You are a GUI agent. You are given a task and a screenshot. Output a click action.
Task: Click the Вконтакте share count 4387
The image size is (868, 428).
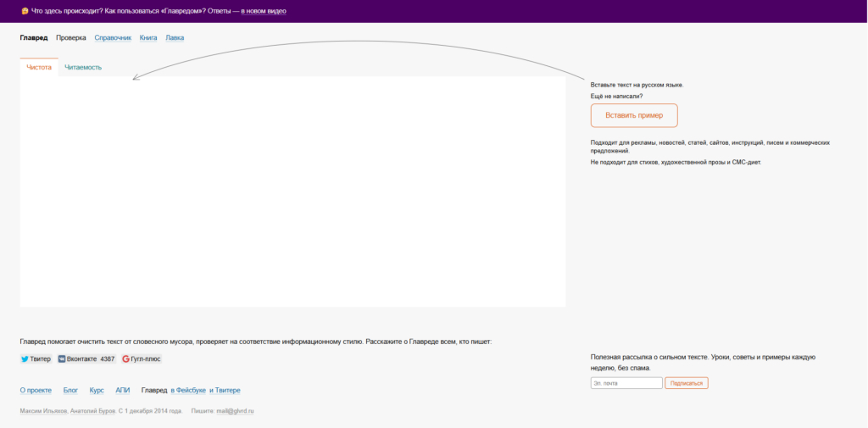click(x=108, y=359)
